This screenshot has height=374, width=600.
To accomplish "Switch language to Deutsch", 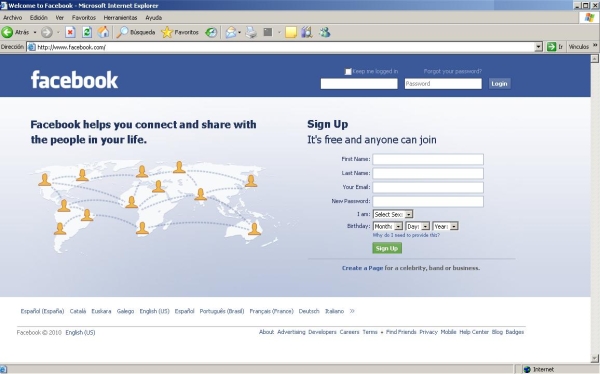I will pyautogui.click(x=309, y=311).
